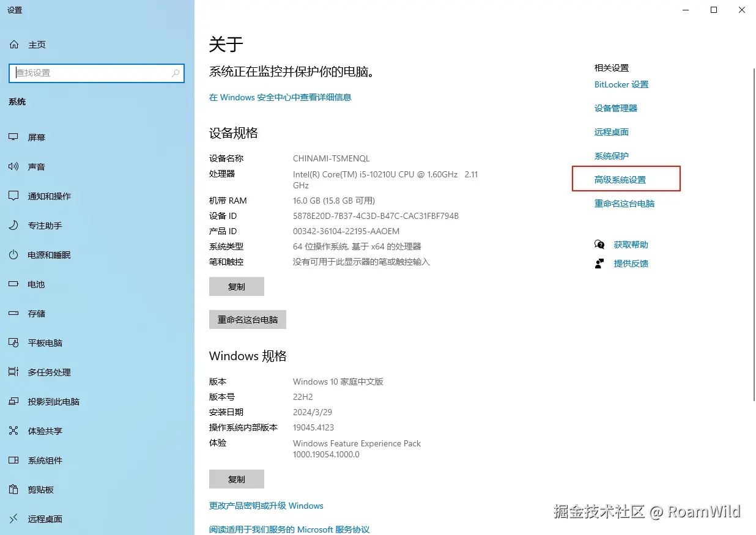The width and height of the screenshot is (756, 535).
Task: Open 高级系统设置 link
Action: click(x=620, y=180)
